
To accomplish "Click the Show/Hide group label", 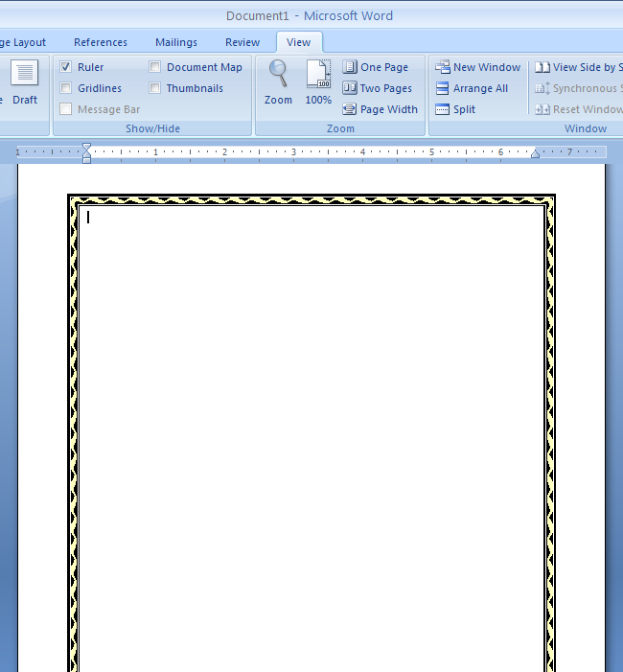I will (x=152, y=128).
